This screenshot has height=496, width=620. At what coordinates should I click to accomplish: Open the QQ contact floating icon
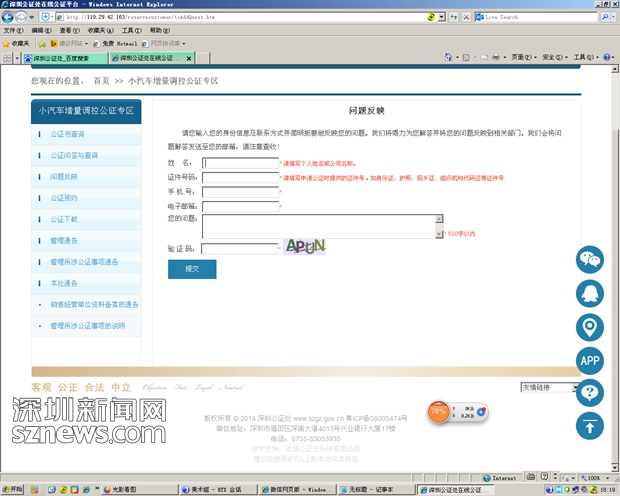pyautogui.click(x=590, y=293)
